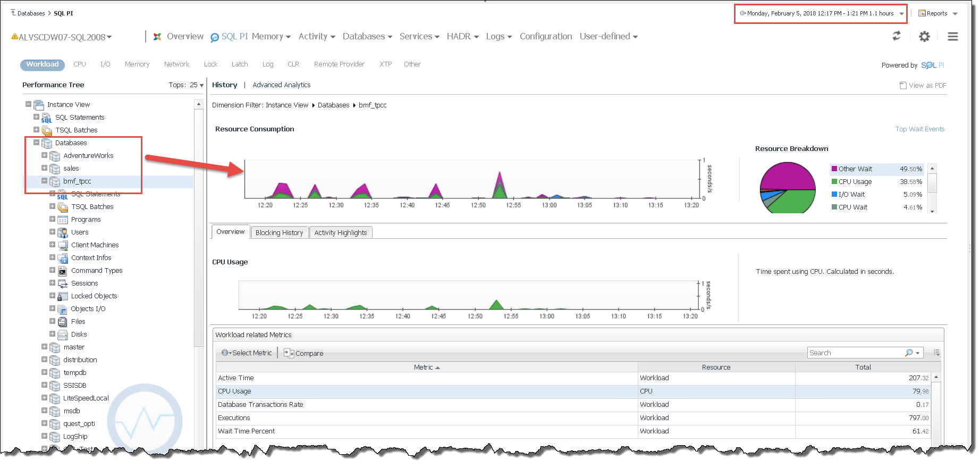Open the hamburger menu icon
The height and width of the screenshot is (468, 980).
point(953,36)
